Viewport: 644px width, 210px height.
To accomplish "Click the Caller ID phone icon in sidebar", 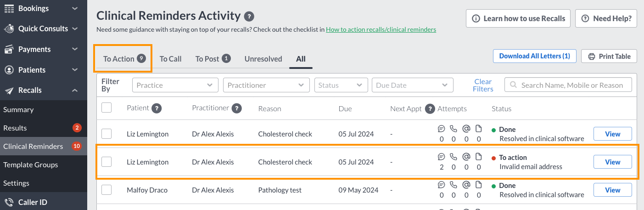I will (9, 202).
